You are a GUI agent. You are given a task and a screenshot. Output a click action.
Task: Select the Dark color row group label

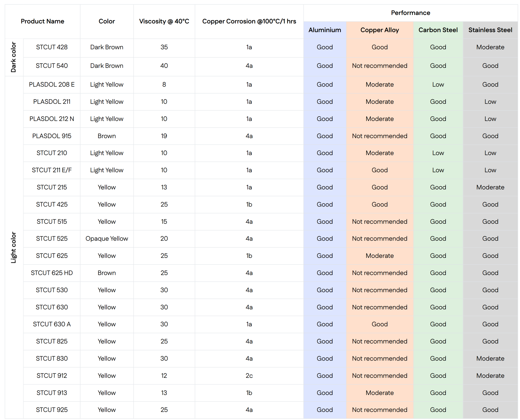pyautogui.click(x=14, y=57)
